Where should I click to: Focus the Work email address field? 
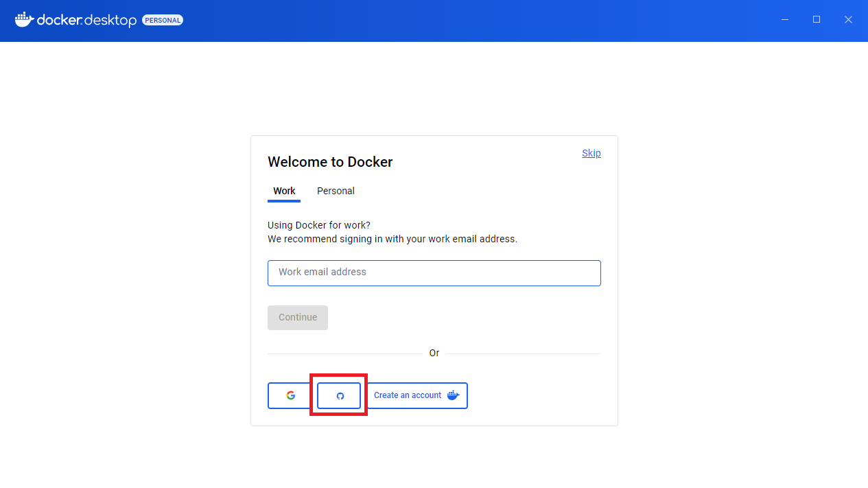click(434, 272)
